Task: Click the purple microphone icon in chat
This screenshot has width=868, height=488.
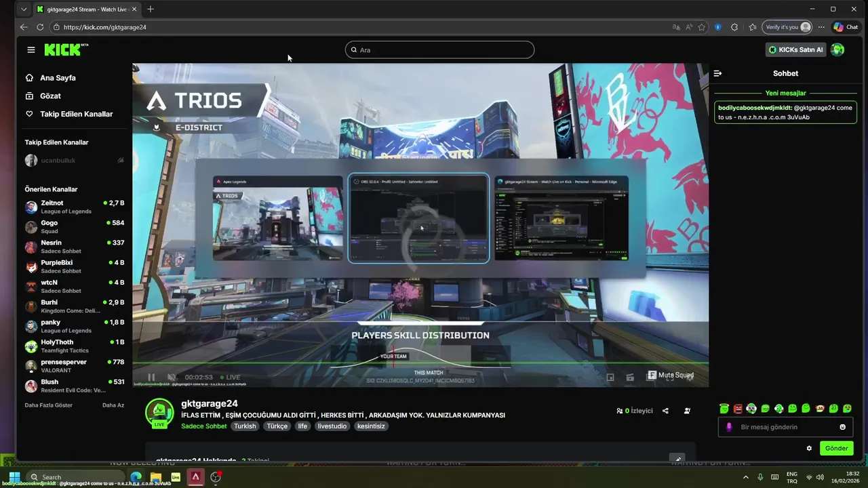Action: click(x=729, y=427)
